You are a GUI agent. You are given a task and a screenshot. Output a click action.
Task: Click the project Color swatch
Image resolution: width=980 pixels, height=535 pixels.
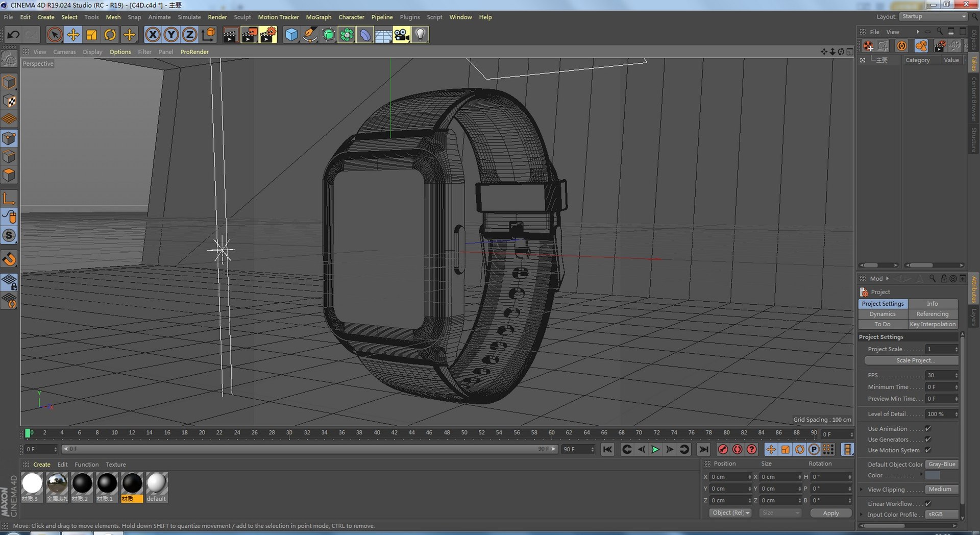[x=933, y=475]
